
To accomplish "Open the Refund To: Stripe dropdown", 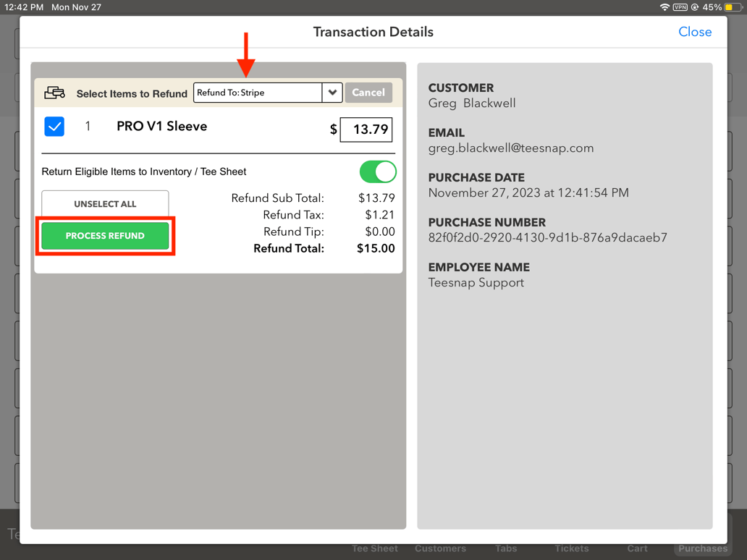I will pos(258,93).
